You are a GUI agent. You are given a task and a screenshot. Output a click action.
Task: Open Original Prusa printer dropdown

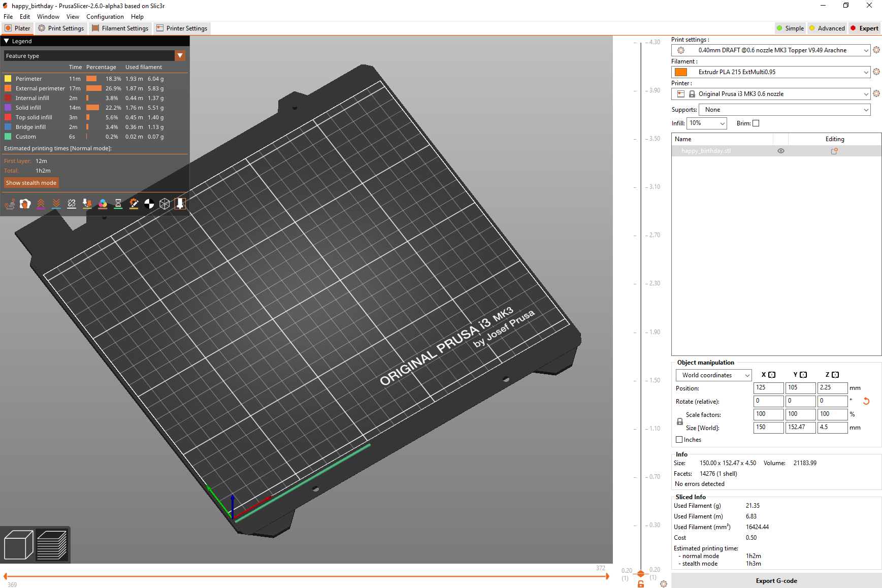(x=771, y=94)
